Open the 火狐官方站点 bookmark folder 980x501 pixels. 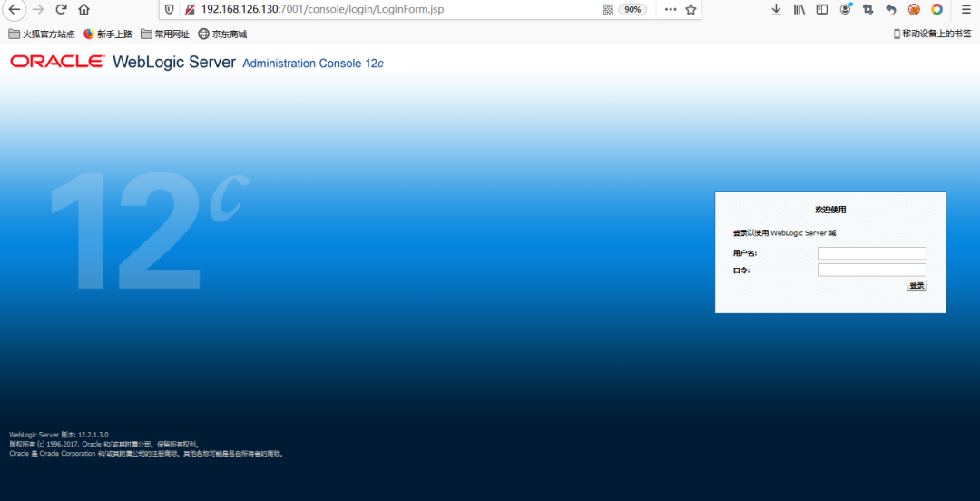click(x=41, y=34)
